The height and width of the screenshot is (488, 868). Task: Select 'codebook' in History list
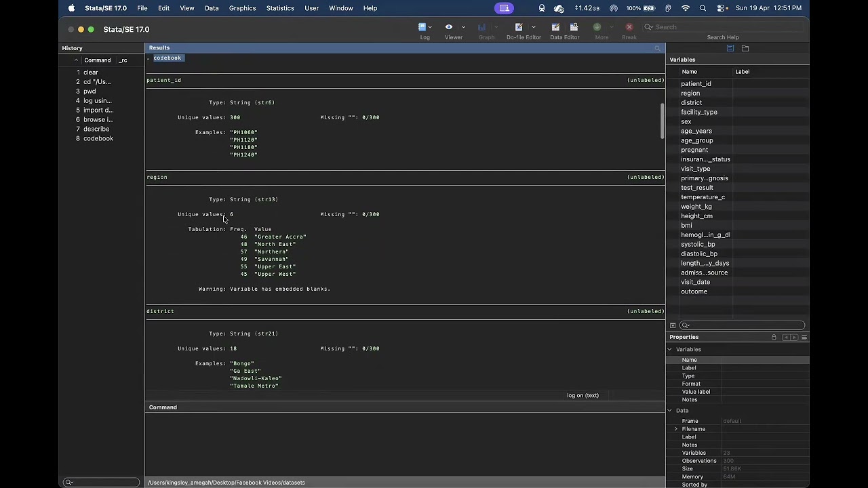(98, 138)
